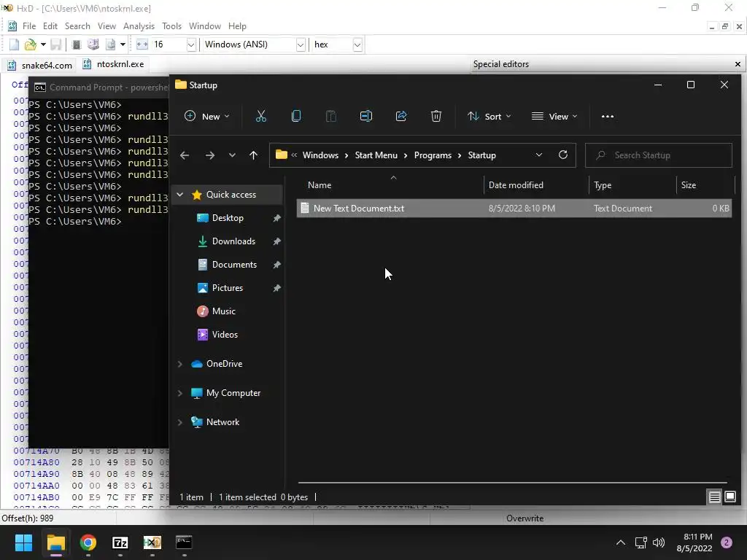Open Downloads in Quick access
The width and height of the screenshot is (747, 560).
[233, 241]
